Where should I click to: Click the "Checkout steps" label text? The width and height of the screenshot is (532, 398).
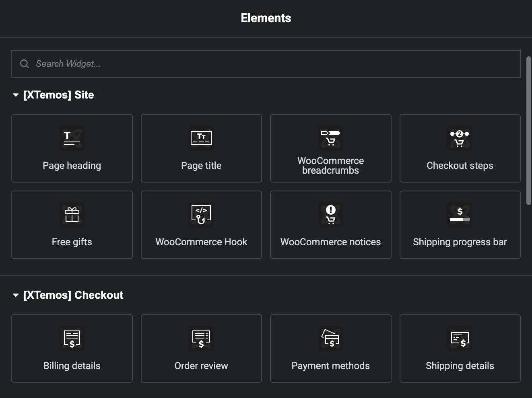(460, 166)
